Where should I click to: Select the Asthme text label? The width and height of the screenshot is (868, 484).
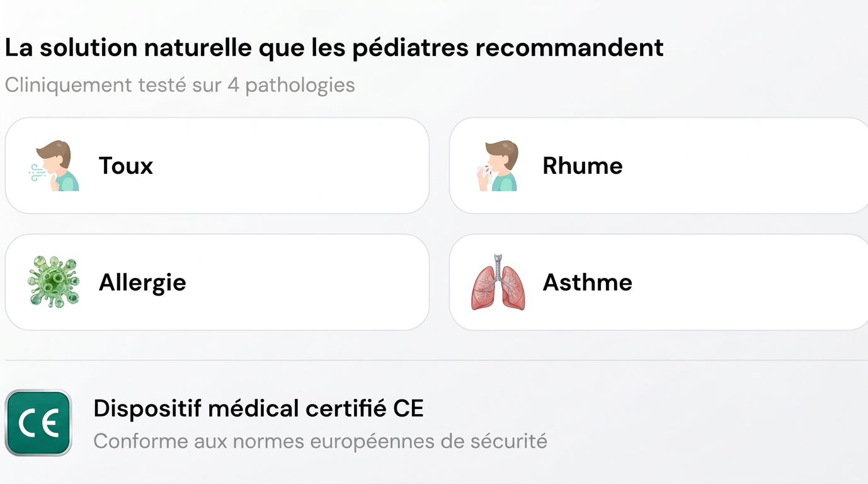[x=587, y=282]
